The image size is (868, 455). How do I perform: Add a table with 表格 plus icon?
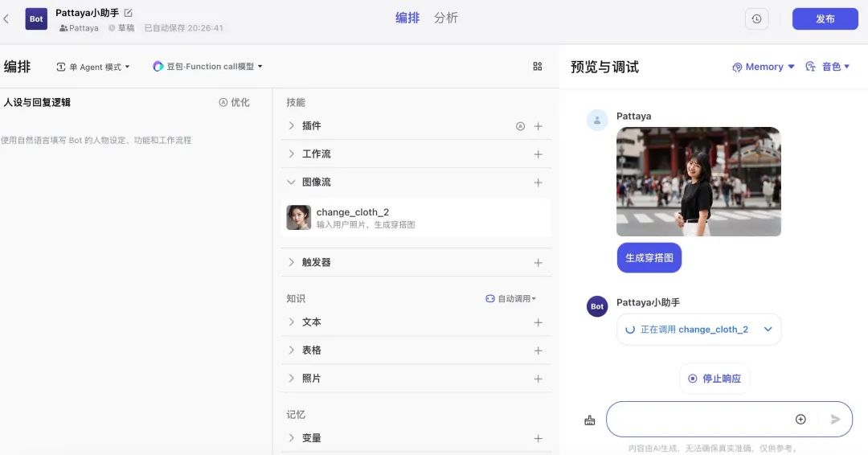[x=538, y=351]
